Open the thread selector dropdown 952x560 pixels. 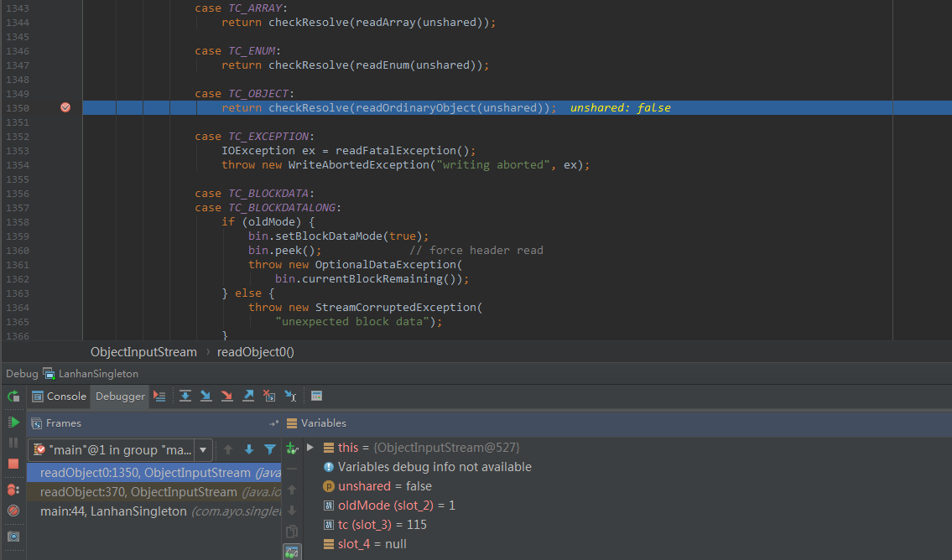(203, 450)
